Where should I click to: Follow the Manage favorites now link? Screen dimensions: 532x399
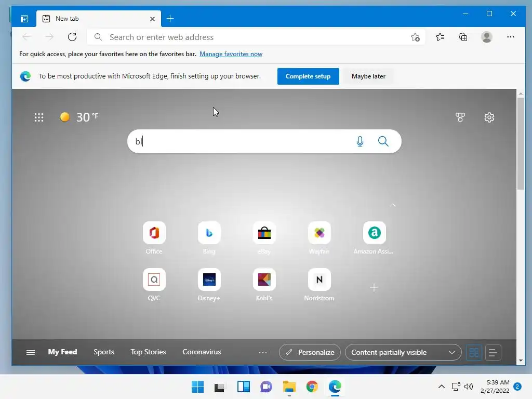[231, 54]
